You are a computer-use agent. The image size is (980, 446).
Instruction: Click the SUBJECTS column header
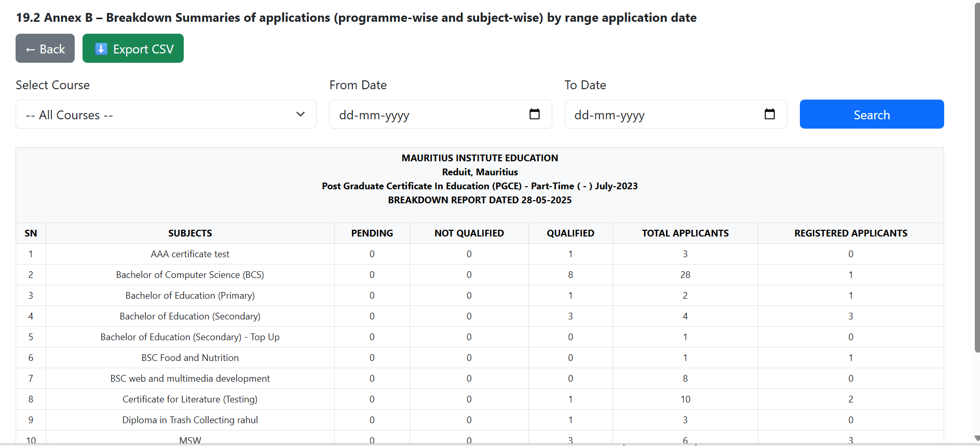[190, 233]
